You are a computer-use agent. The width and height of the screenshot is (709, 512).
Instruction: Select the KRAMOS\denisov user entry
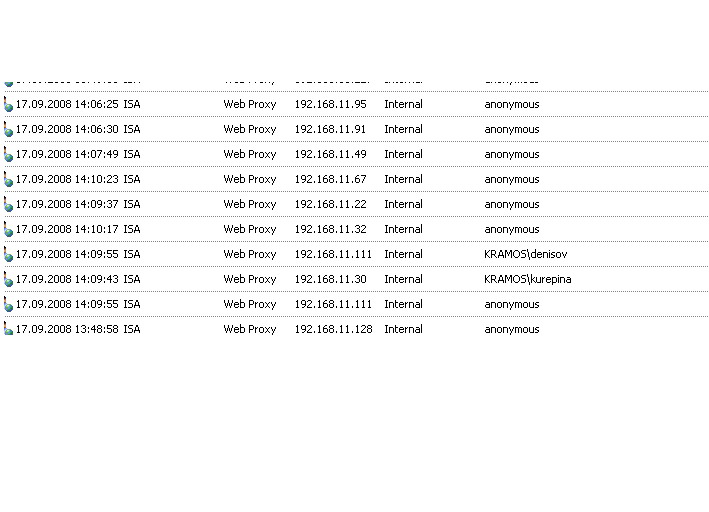[x=525, y=254]
